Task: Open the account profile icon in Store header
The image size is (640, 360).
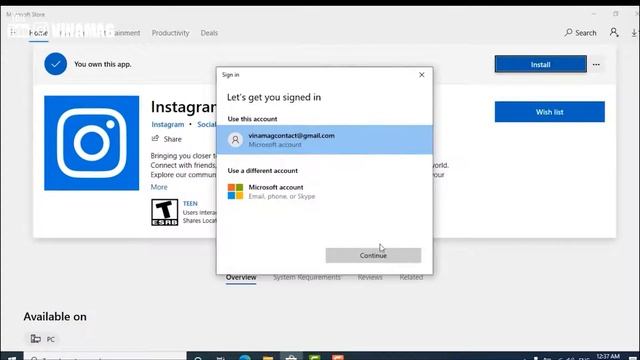Action: (x=614, y=32)
